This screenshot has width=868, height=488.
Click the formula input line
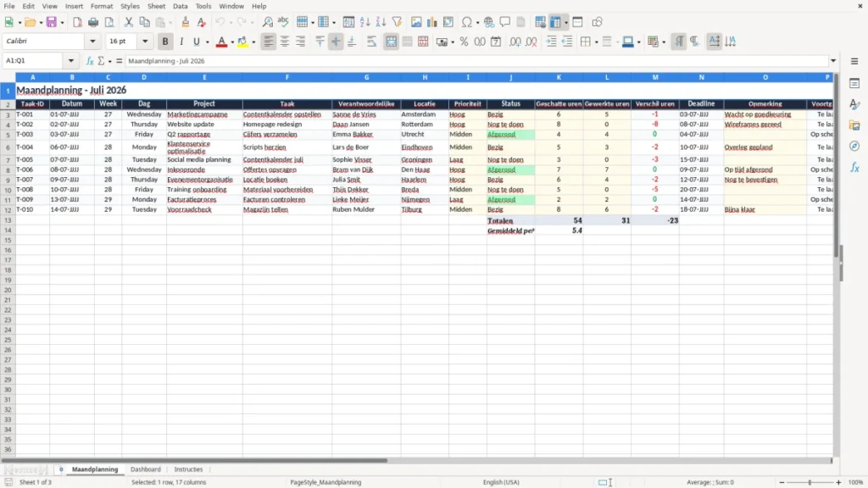tap(476, 61)
